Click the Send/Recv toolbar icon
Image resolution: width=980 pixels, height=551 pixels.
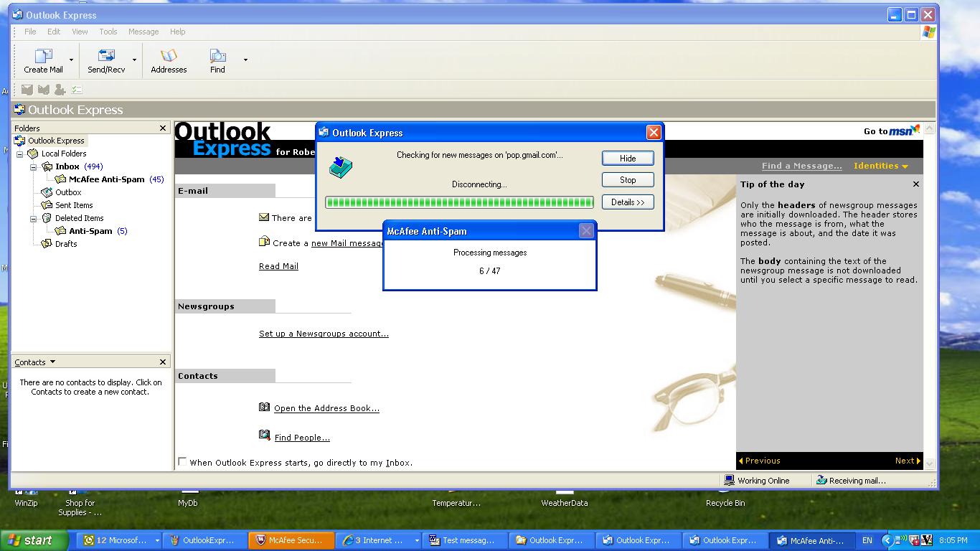click(x=106, y=57)
